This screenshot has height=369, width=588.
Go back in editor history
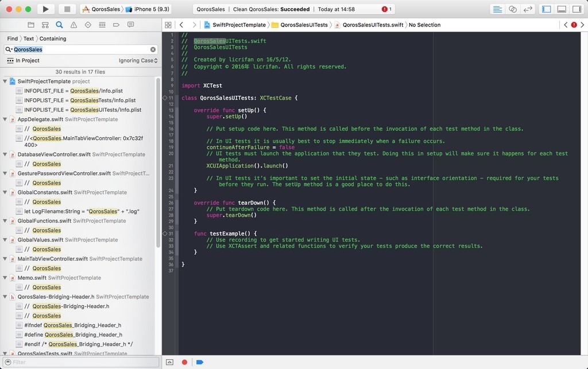[x=181, y=25]
